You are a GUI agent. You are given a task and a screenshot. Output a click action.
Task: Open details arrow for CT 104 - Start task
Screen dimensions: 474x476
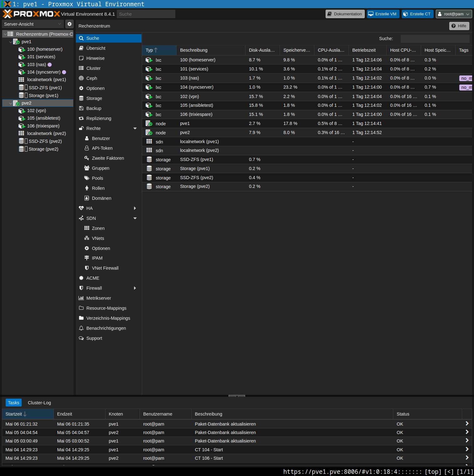[x=467, y=449]
